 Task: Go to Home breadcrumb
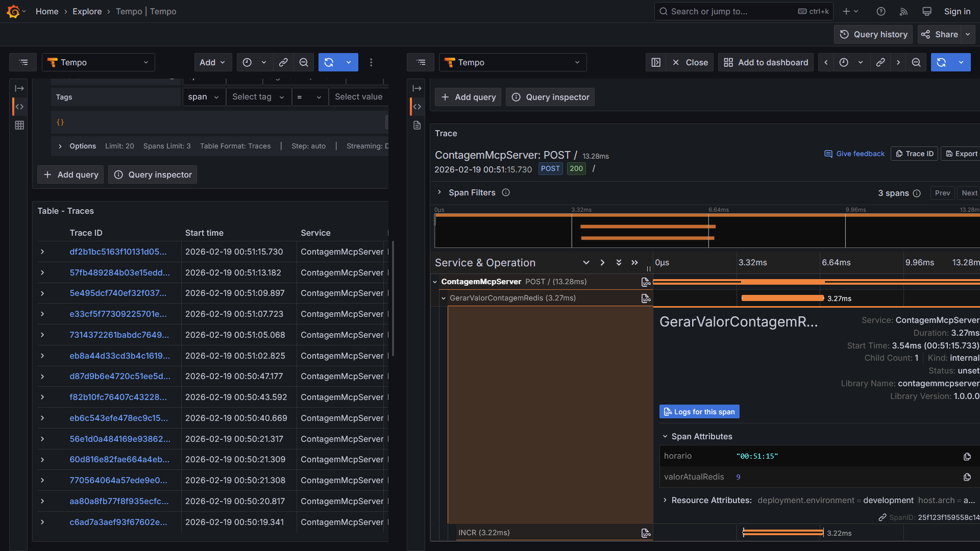click(47, 11)
